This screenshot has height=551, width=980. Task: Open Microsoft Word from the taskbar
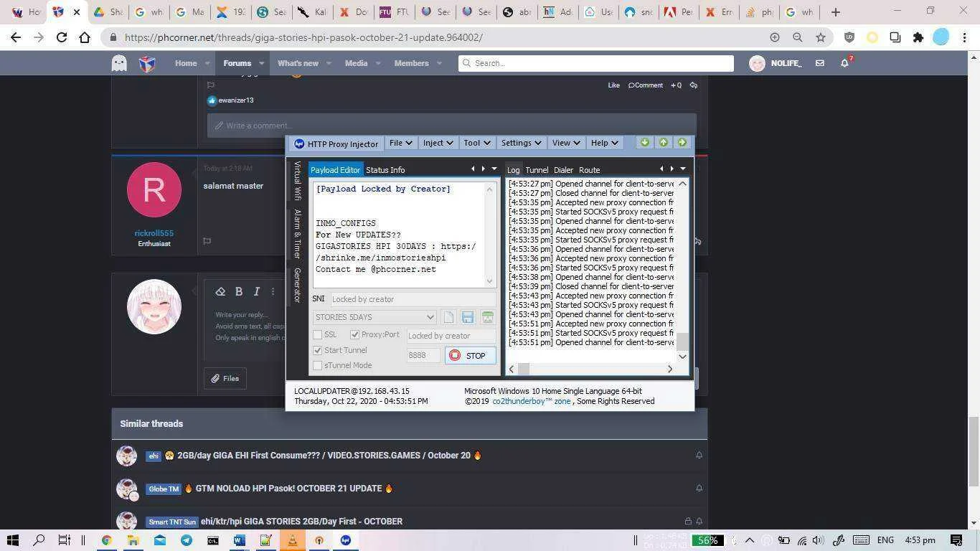point(240,540)
